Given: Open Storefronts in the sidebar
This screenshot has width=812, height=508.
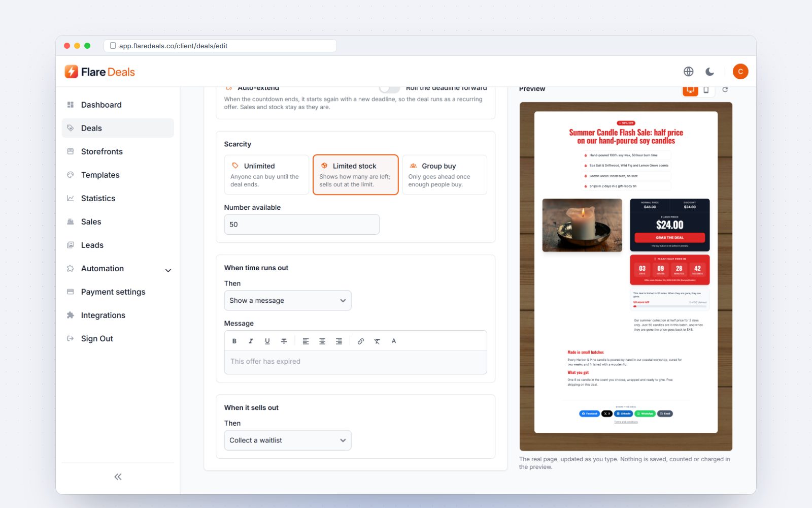Looking at the screenshot, I should tap(118, 151).
